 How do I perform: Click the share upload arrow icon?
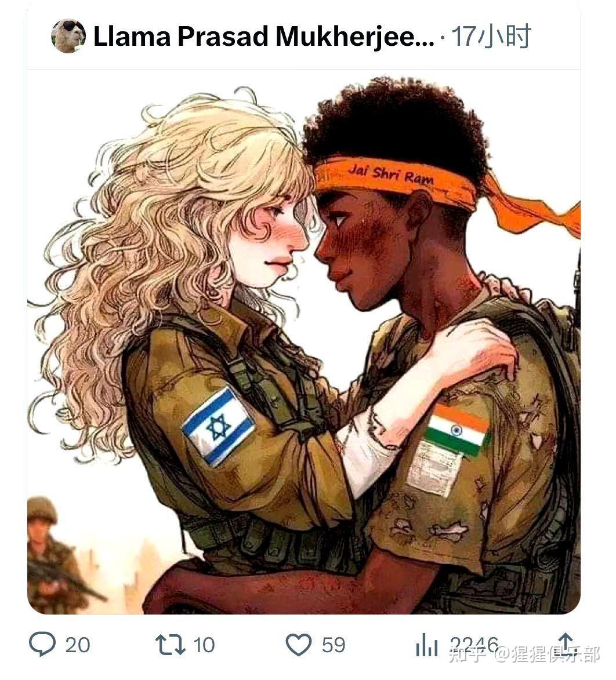(x=565, y=643)
